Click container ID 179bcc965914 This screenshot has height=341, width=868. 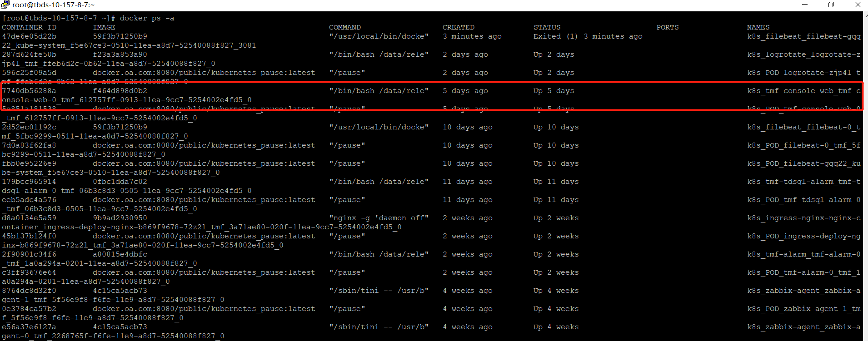pos(29,182)
